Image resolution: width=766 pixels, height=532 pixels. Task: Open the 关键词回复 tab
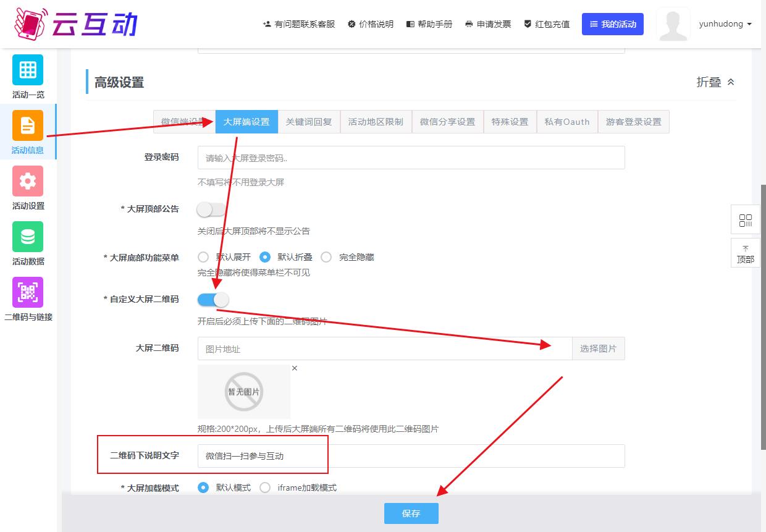pos(309,122)
